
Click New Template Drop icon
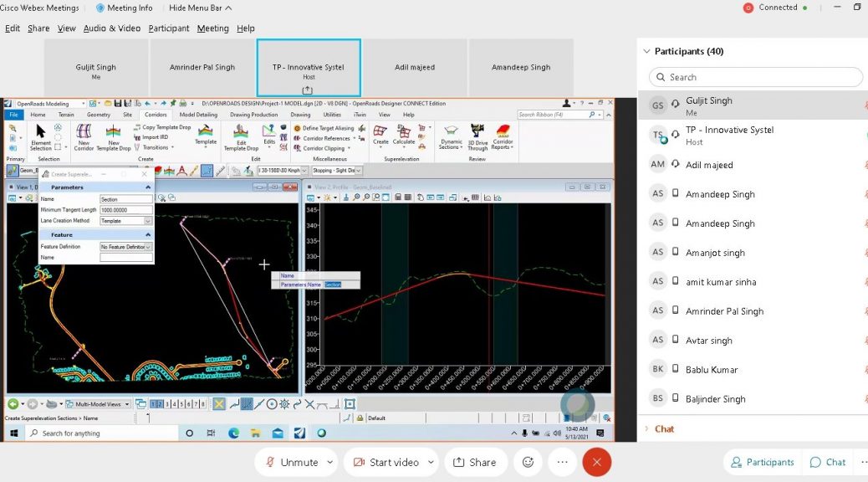click(113, 137)
